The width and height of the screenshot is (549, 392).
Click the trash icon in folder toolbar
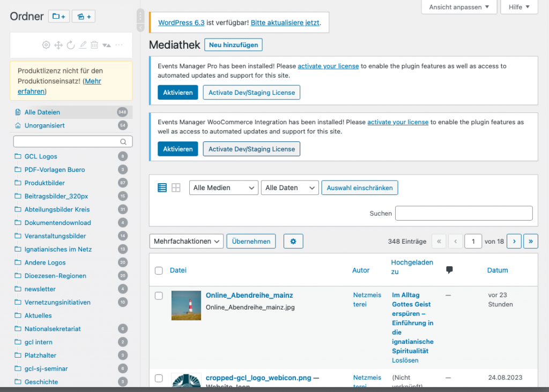(94, 45)
